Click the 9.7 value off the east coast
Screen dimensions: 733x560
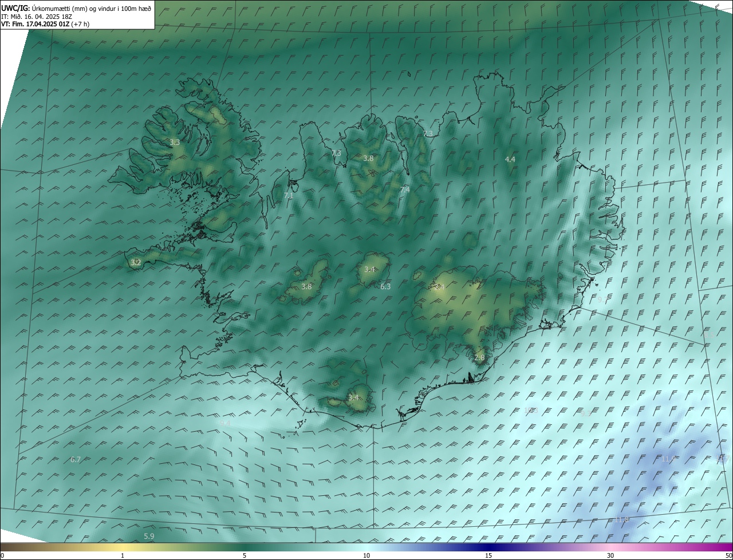602,299
